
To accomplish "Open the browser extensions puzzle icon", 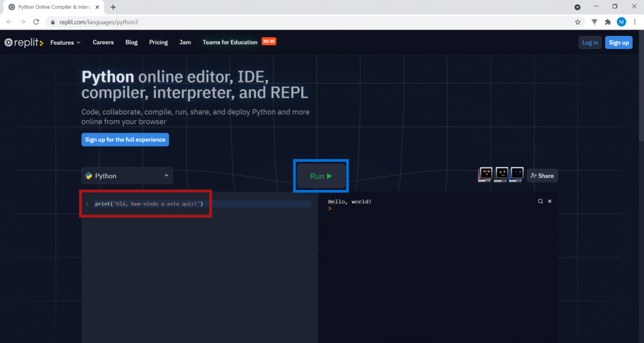I will (608, 22).
